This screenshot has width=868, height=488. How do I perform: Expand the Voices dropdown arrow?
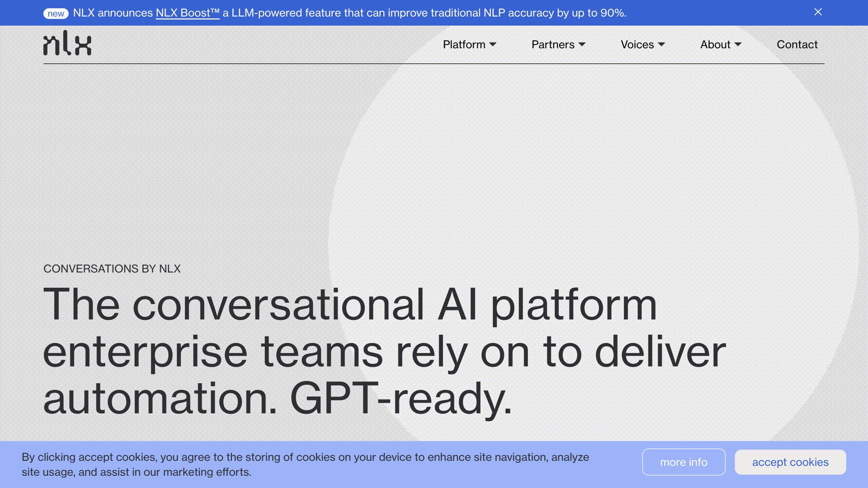pyautogui.click(x=661, y=44)
